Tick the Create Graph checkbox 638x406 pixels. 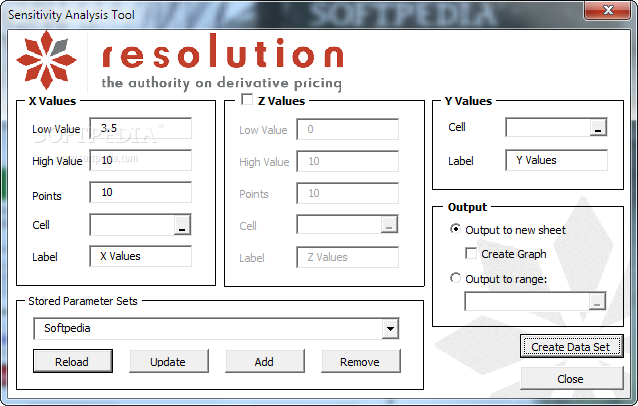tap(471, 253)
